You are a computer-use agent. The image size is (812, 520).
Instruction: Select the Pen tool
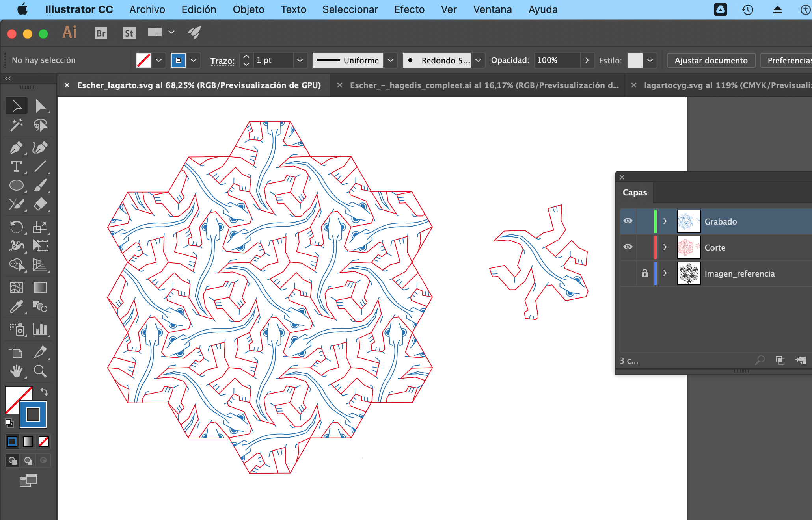pyautogui.click(x=17, y=148)
